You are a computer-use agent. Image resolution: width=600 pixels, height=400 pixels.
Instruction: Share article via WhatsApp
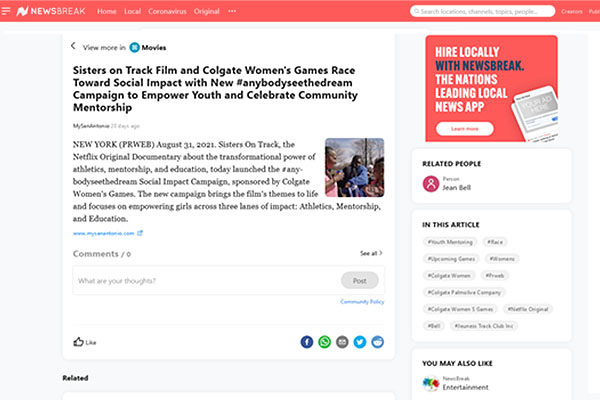(x=324, y=342)
